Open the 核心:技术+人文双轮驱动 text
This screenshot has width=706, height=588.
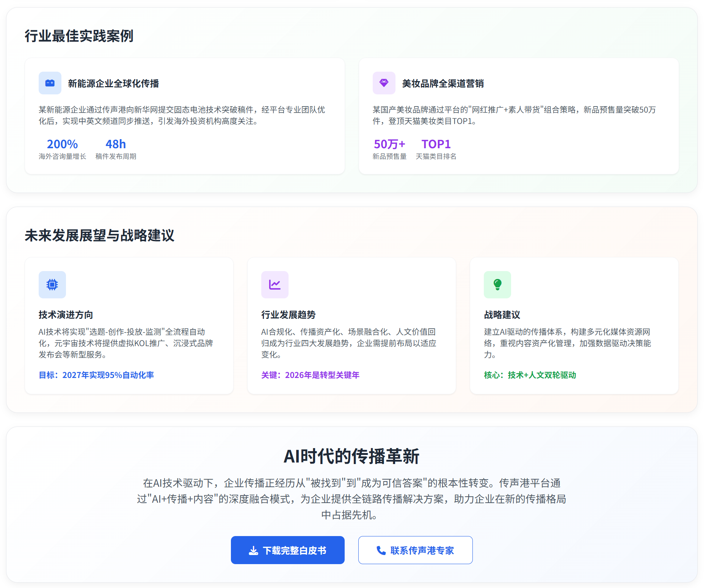point(530,375)
